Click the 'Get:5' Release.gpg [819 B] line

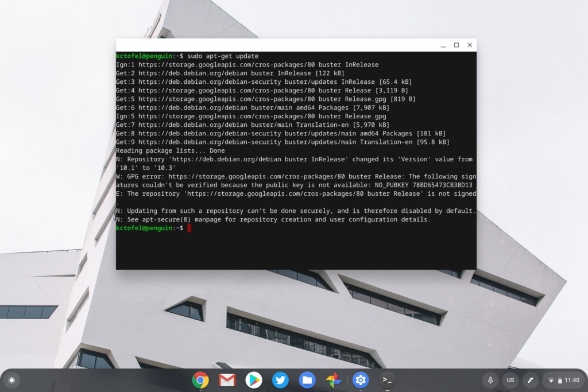(x=266, y=99)
